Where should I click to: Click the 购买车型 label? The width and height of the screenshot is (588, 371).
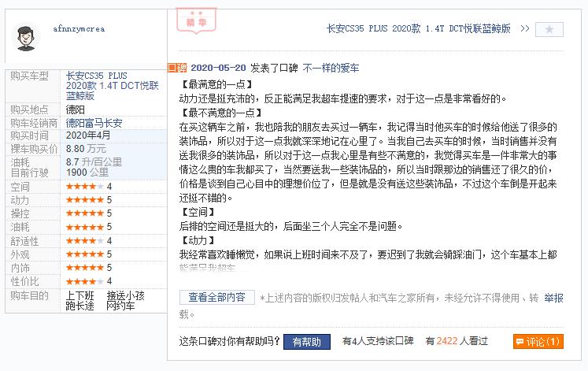(30, 76)
